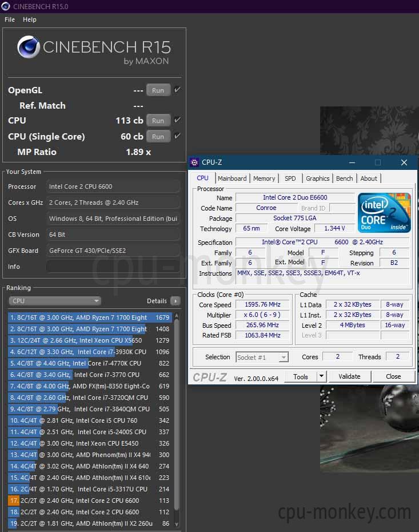Click the CPU-Z Tools button
Viewport: 419px width, 532px height.
coord(300,377)
